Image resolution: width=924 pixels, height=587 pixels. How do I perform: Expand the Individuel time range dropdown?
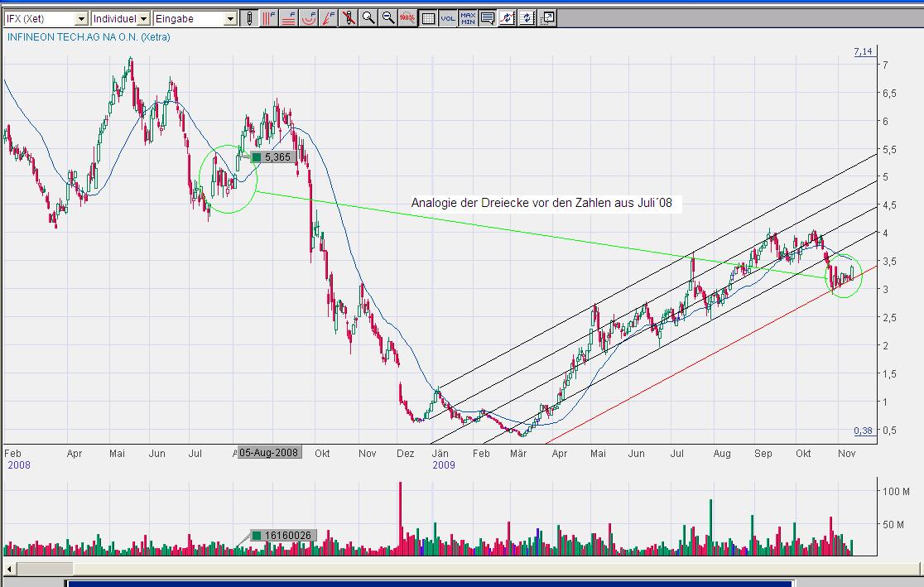point(143,18)
